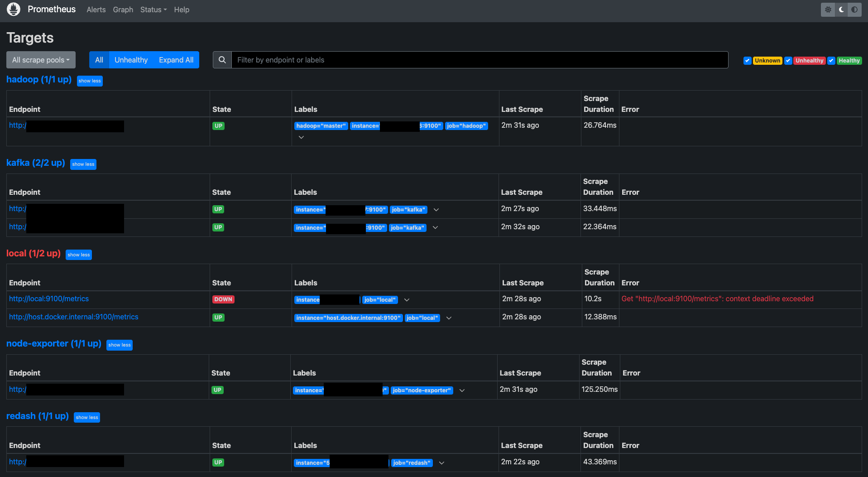Click the Prometheus logo icon

point(14,9)
